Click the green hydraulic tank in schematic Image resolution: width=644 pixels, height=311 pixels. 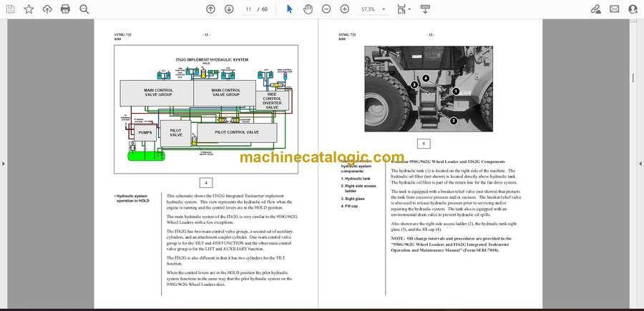(146, 156)
